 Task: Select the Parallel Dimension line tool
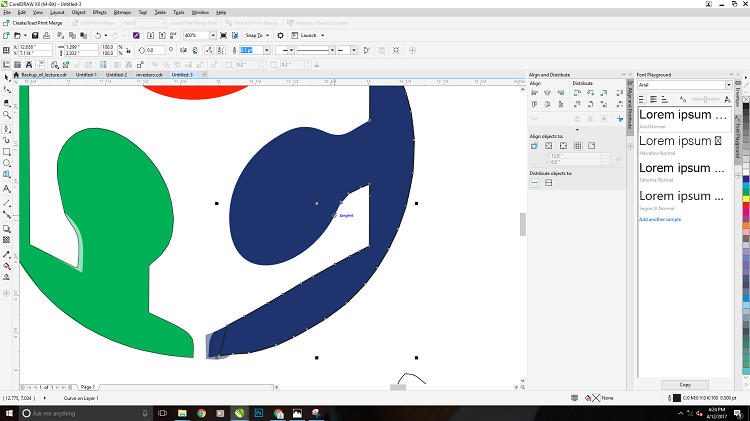click(x=7, y=203)
